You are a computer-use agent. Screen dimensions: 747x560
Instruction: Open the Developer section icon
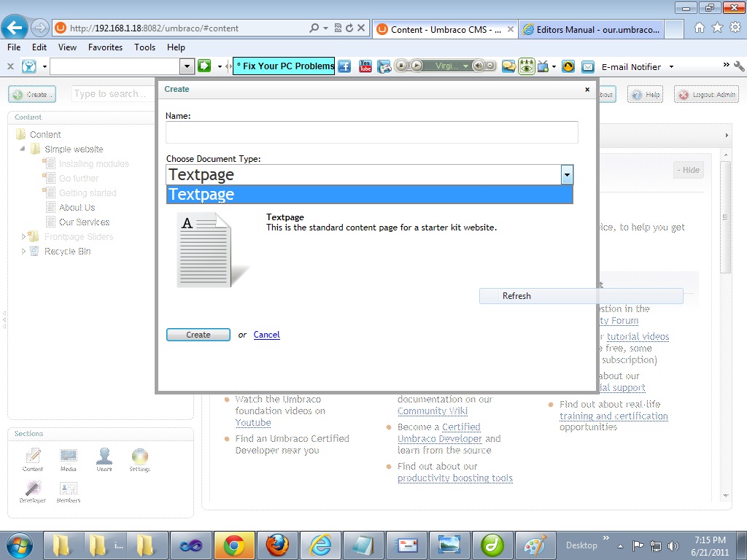33,490
